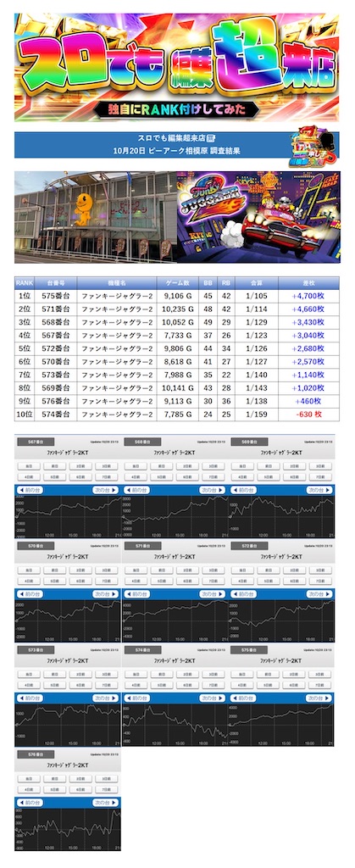Click the 8,618 G cell
The width and height of the screenshot is (355, 868).
click(178, 361)
